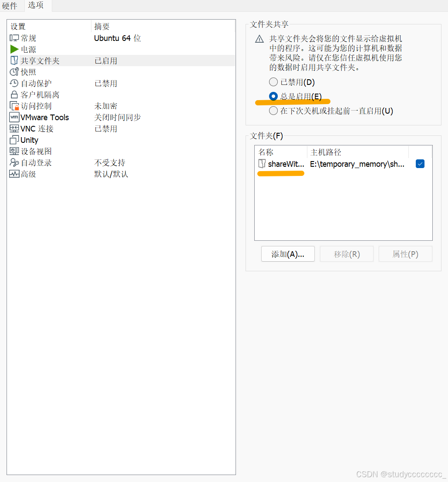Click the 'Ubuntu 64 位' summary text

tap(118, 38)
